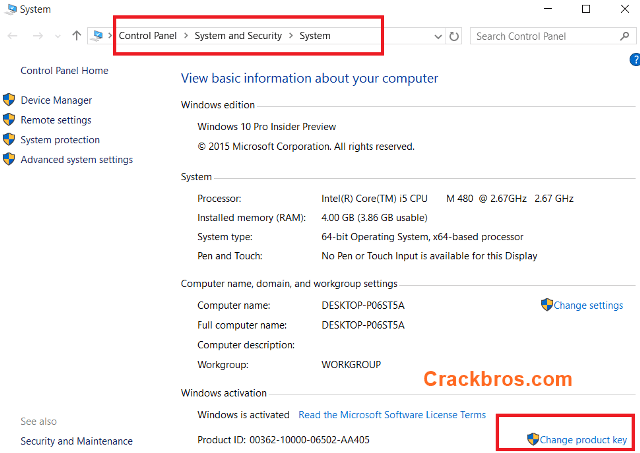Image resolution: width=640 pixels, height=453 pixels.
Task: Click the Back navigation arrow
Action: pyautogui.click(x=13, y=36)
